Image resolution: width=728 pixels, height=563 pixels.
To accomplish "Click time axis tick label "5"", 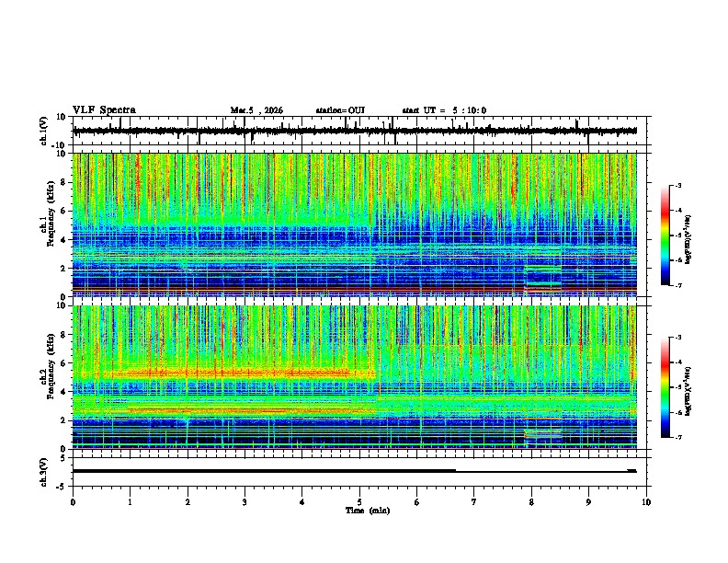I will (359, 502).
